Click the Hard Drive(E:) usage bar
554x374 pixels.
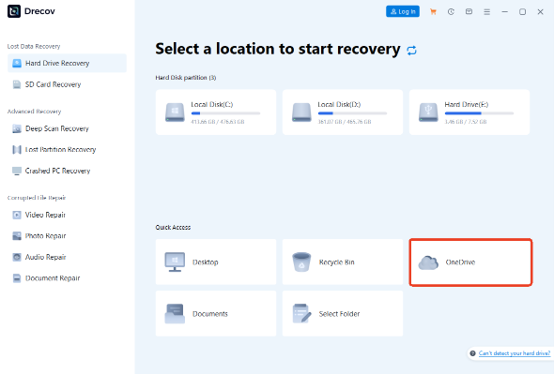coord(479,113)
